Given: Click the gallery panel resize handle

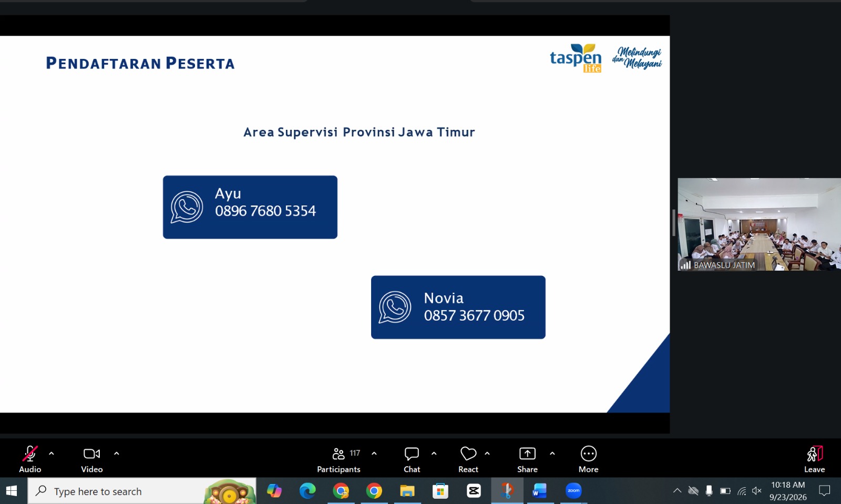Looking at the screenshot, I should 674,223.
